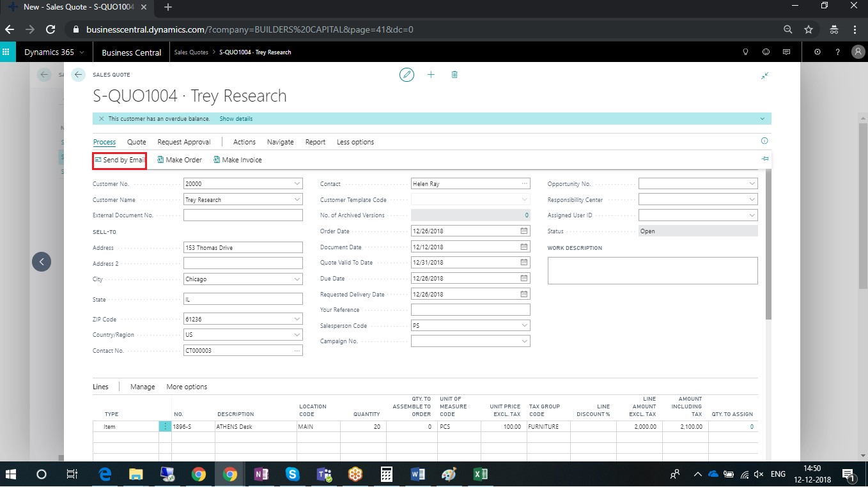Click the External Document No. field
Viewport: 868px width, 487px height.
click(x=243, y=215)
